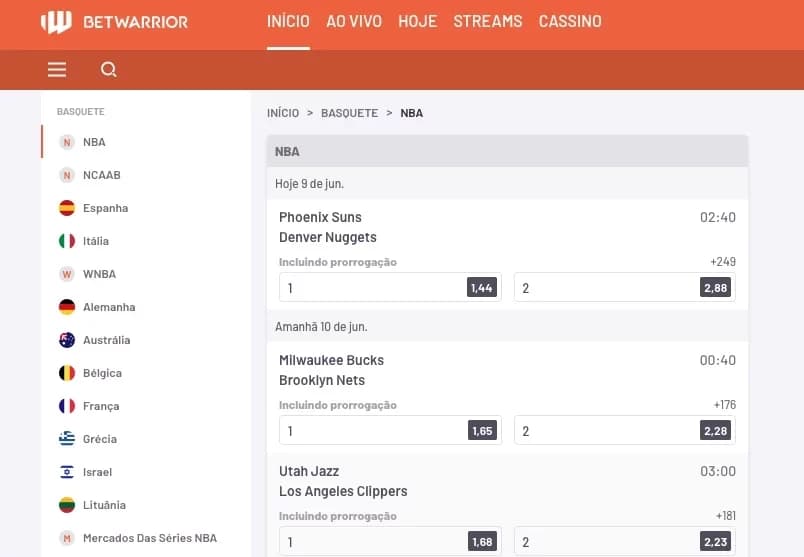Click the Israel flag icon
The image size is (804, 557).
click(x=67, y=472)
